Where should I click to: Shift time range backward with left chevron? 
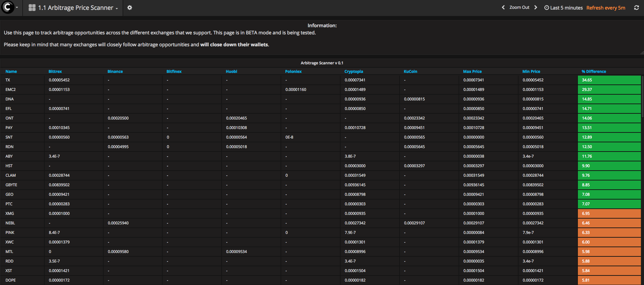click(503, 7)
